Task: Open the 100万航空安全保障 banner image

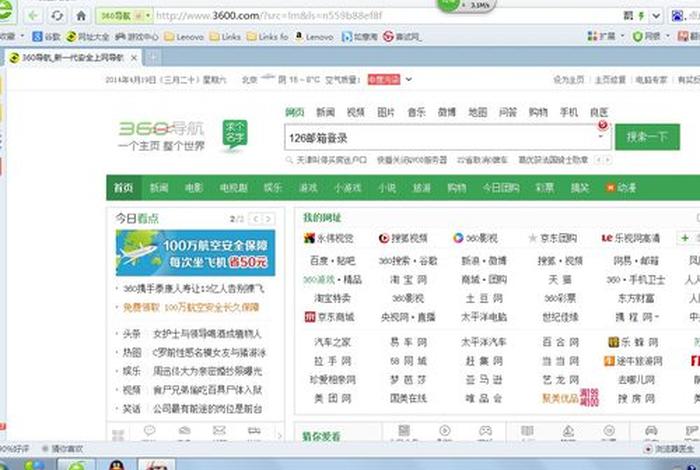Action: (196, 253)
